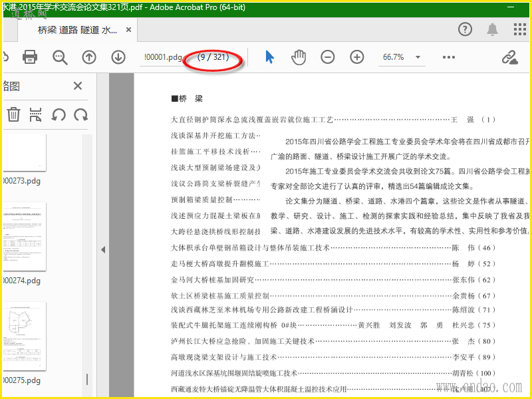
Task: Collapse the left navigation pane arrow
Action: [103, 250]
